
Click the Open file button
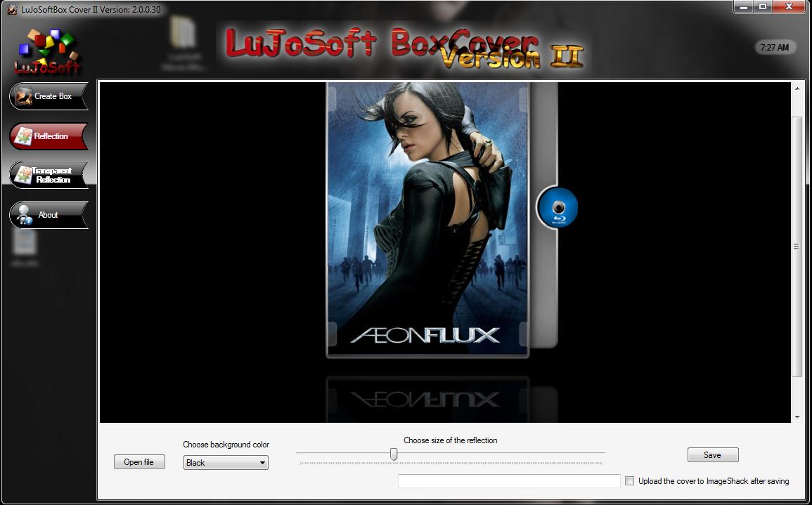point(139,462)
